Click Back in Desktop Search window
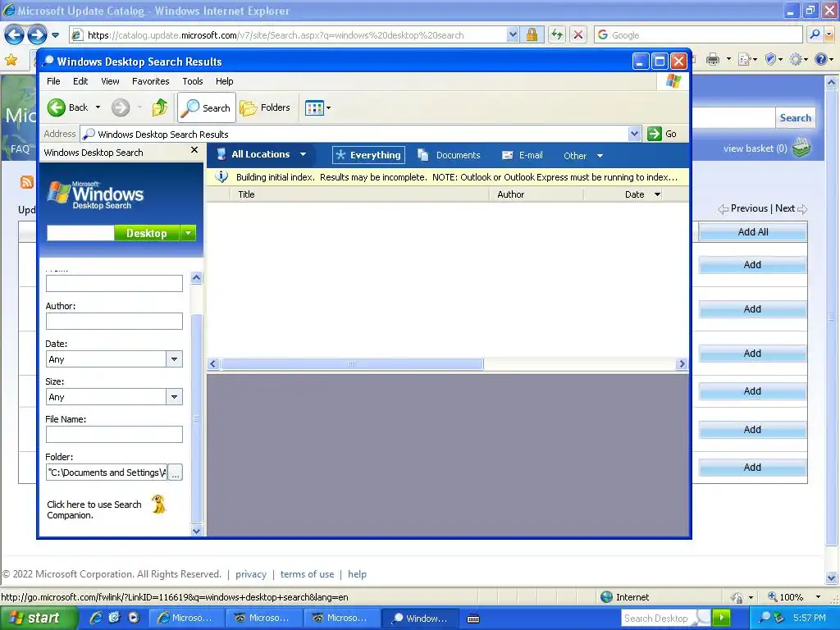This screenshot has width=840, height=630. (x=68, y=107)
